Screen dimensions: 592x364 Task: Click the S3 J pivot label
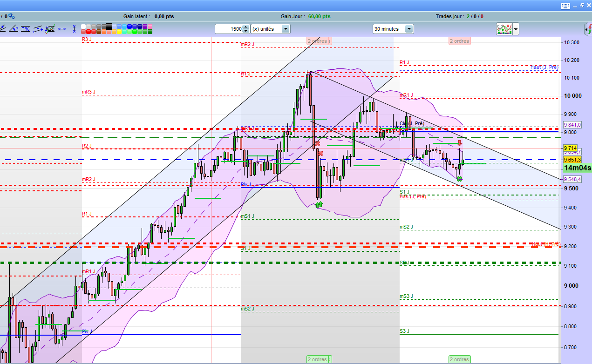pos(404,331)
